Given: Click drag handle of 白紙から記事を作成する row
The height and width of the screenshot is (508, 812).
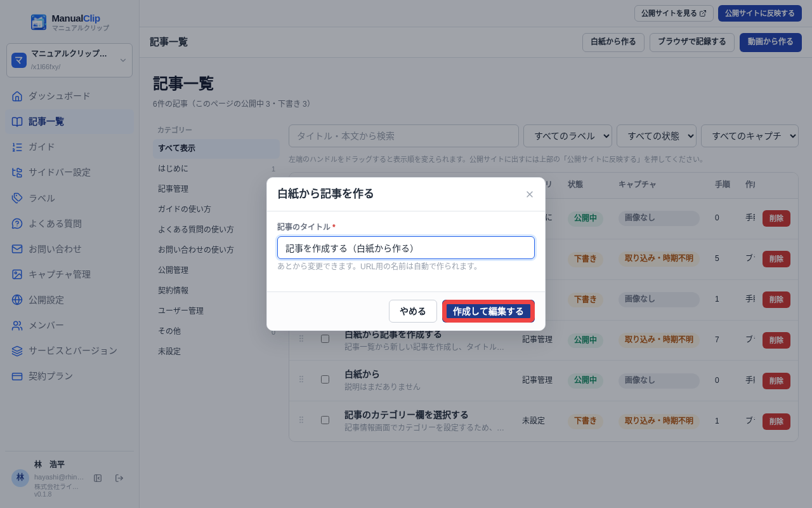Looking at the screenshot, I should [x=301, y=339].
